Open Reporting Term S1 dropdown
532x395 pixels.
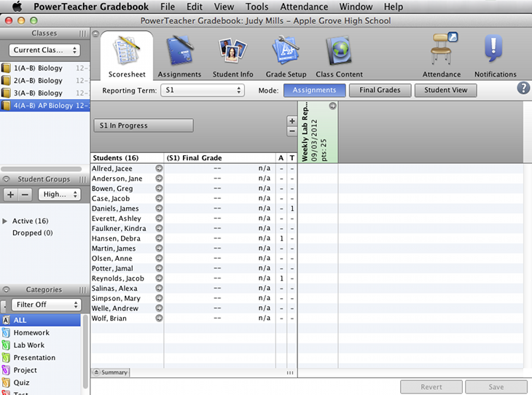(x=203, y=90)
